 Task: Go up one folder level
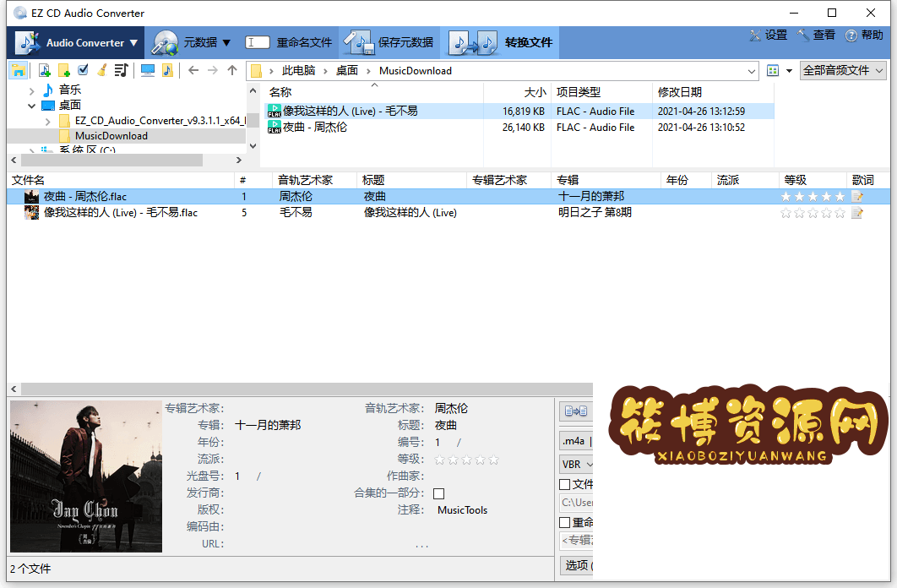pos(231,70)
